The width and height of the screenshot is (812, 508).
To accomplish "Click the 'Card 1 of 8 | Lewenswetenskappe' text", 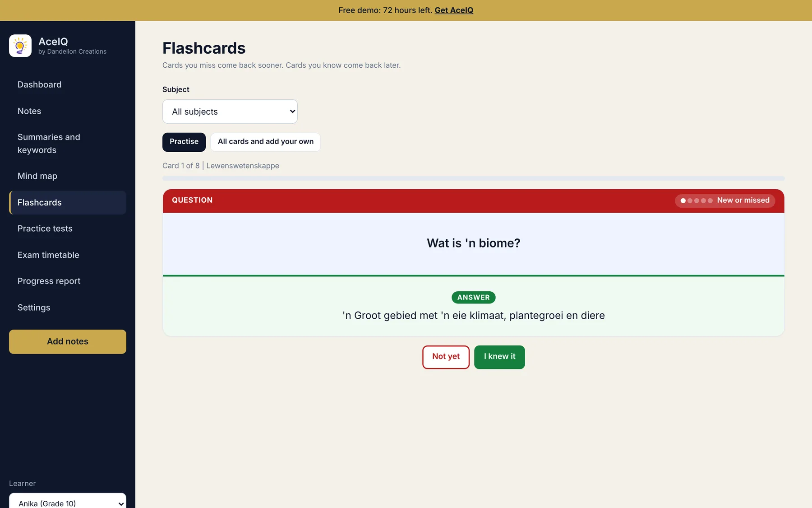I will (221, 166).
